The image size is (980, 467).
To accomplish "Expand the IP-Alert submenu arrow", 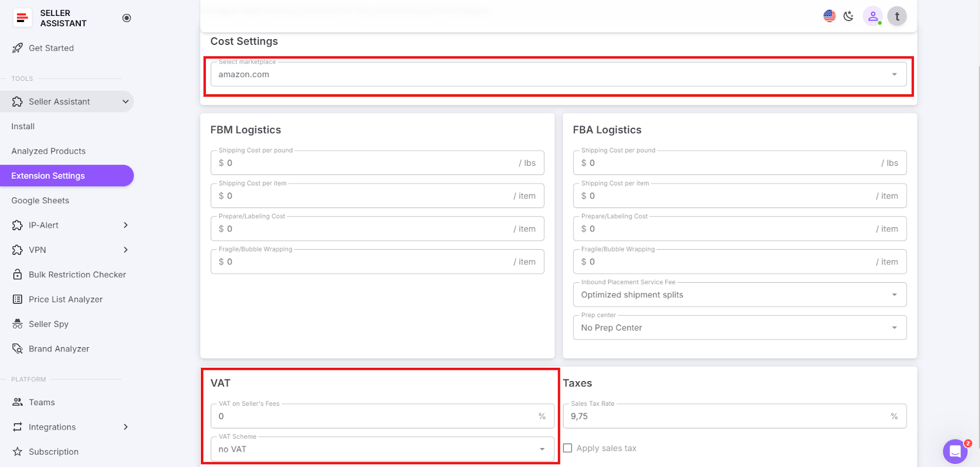I will coord(126,225).
